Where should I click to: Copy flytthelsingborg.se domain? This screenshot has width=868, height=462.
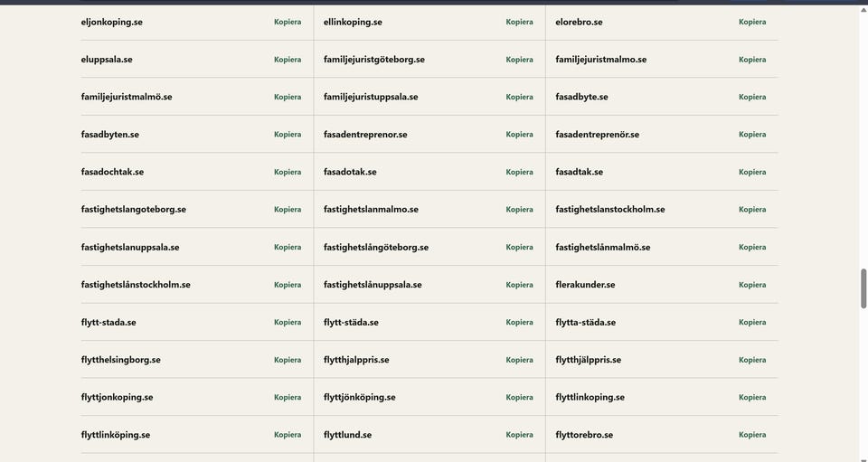coord(288,360)
